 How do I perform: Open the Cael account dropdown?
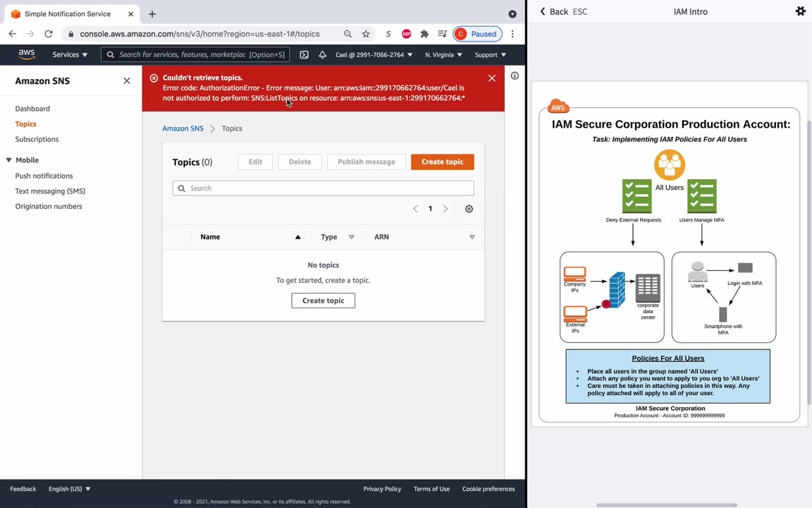click(374, 54)
